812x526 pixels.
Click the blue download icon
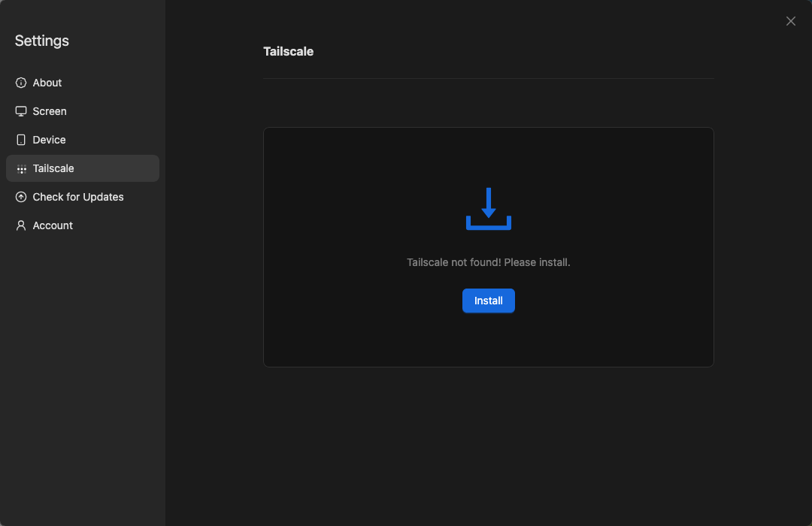click(x=489, y=209)
